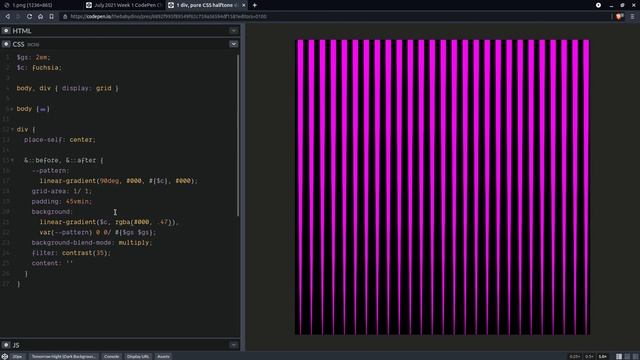Click the 2em value on line 1
The height and width of the screenshot is (360, 640).
pos(42,58)
